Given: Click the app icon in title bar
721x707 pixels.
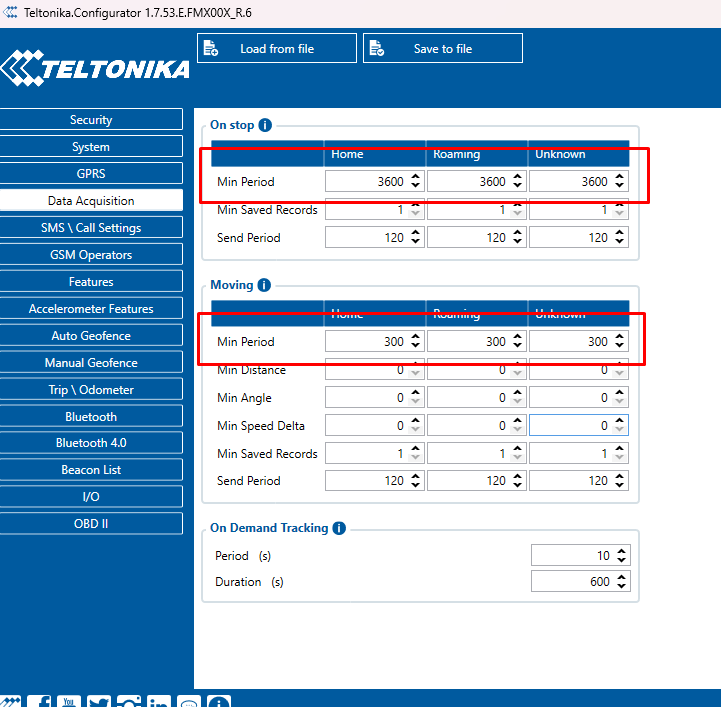Looking at the screenshot, I should pos(10,12).
